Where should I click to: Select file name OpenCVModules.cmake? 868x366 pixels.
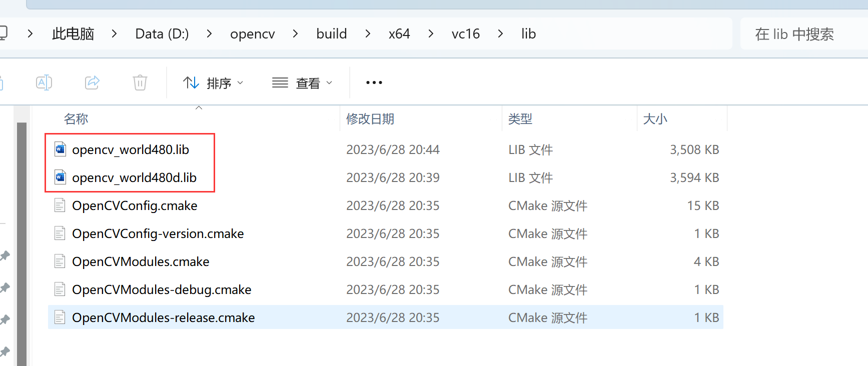[141, 261]
